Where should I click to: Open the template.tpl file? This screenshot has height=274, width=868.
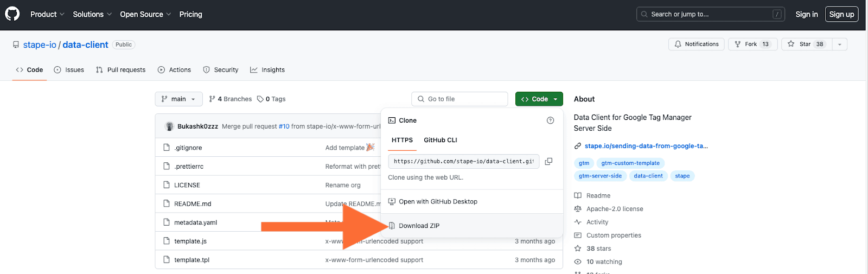click(192, 260)
